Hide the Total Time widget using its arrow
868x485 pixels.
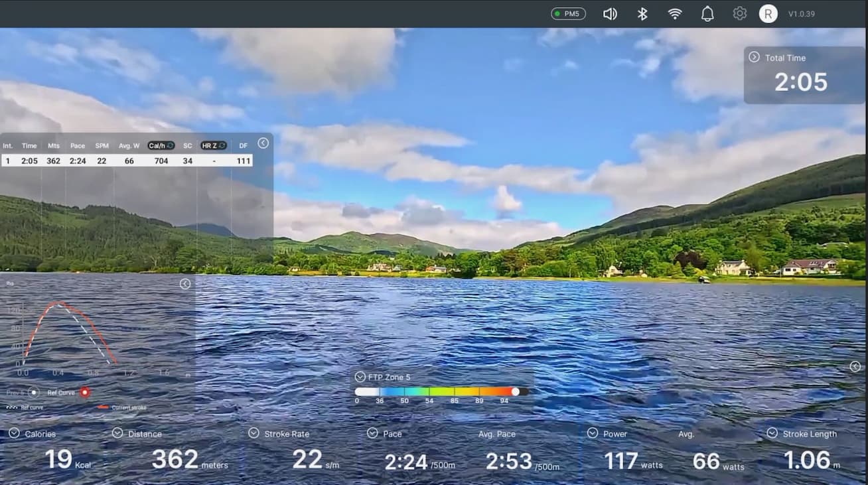point(754,57)
